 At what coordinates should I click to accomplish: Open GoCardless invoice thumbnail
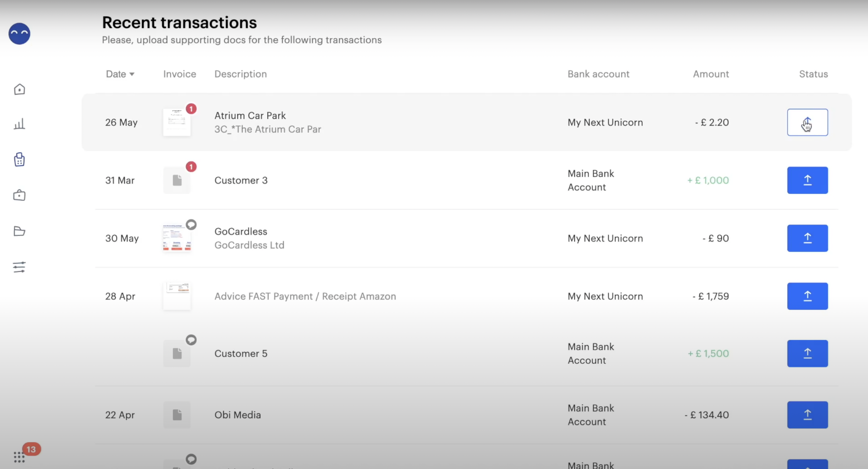point(177,238)
